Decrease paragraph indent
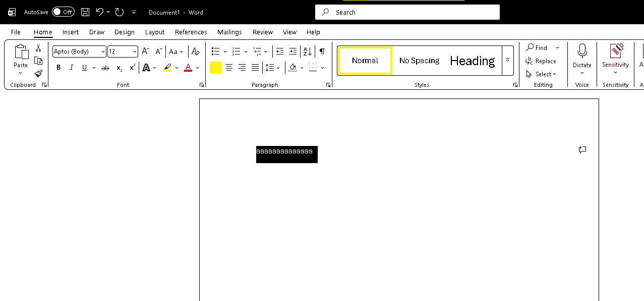Image resolution: width=644 pixels, height=301 pixels. [x=280, y=51]
